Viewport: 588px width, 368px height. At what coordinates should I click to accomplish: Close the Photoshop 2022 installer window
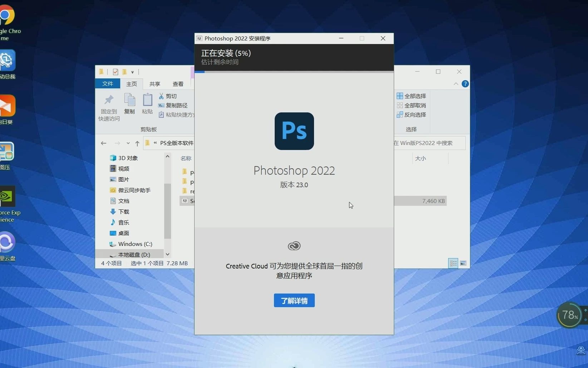point(383,38)
